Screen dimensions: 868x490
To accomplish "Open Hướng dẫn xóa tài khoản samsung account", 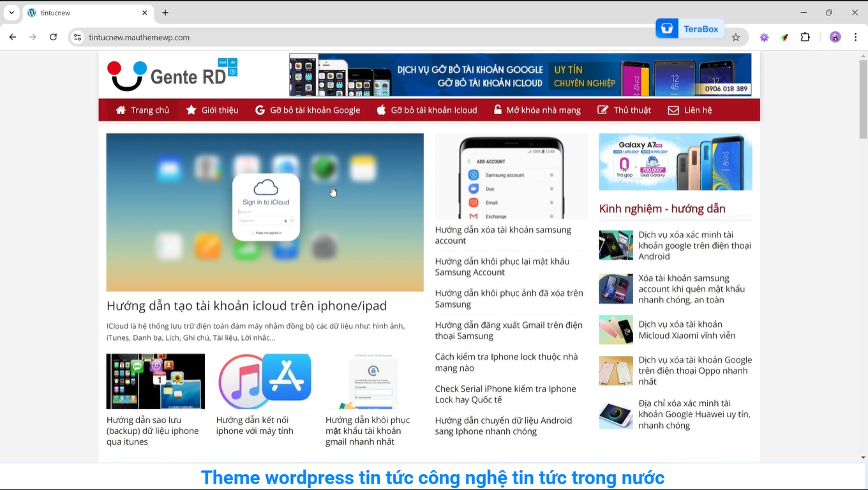I will pyautogui.click(x=503, y=235).
